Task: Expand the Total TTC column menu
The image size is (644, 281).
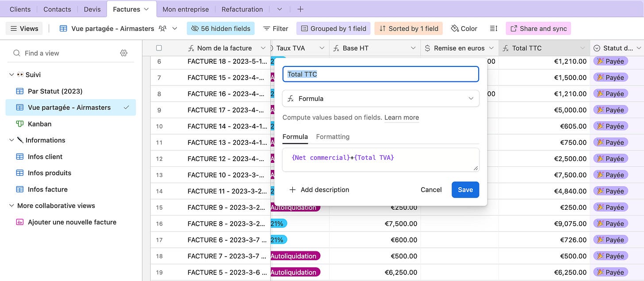Action: click(x=583, y=48)
